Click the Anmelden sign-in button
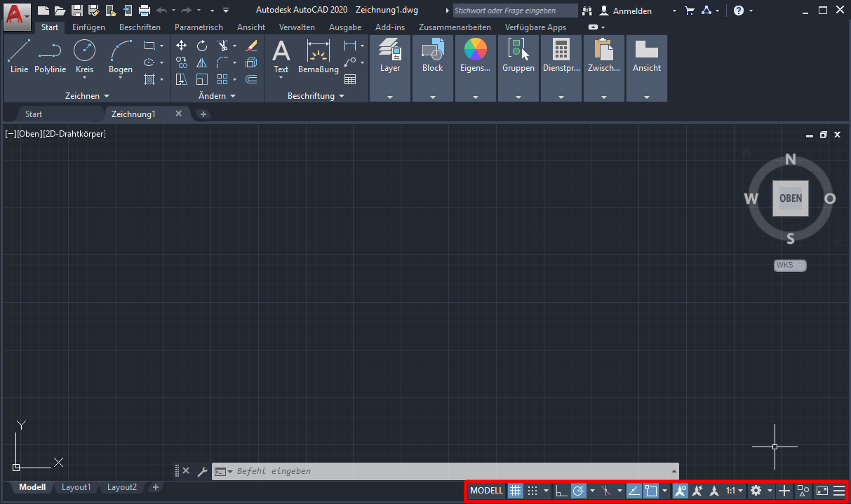The height and width of the screenshot is (504, 851). (625, 11)
